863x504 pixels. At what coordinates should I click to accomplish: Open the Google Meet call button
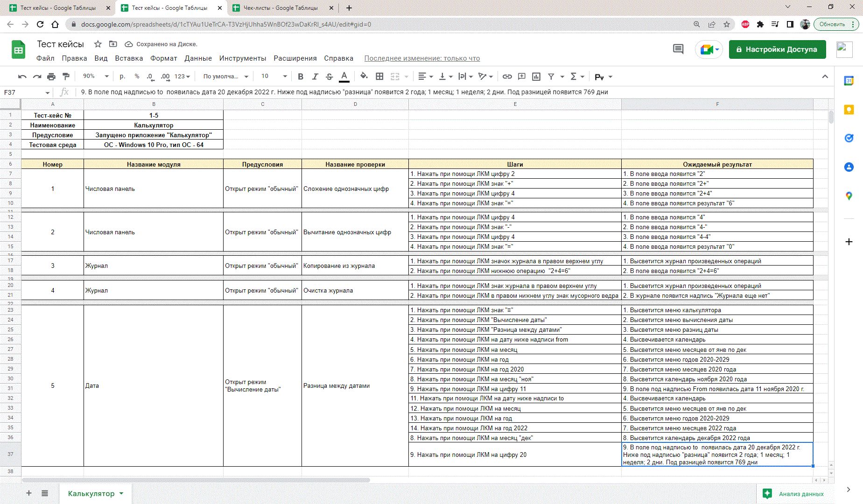709,49
